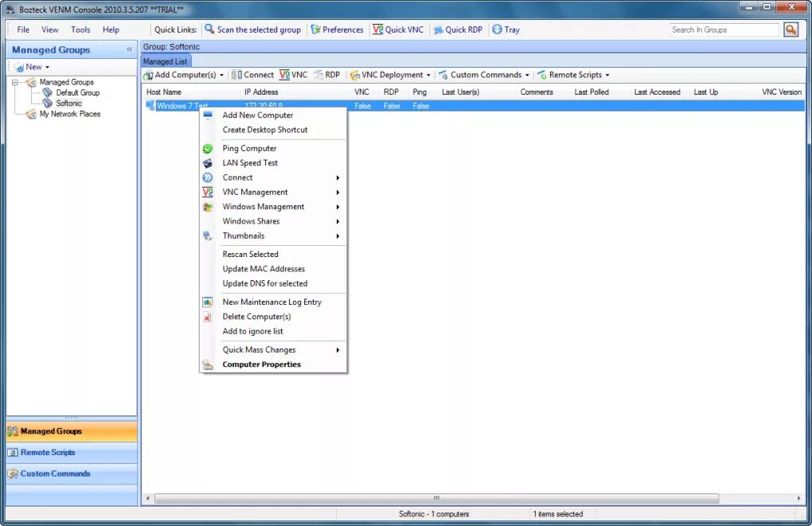Screen dimensions: 812x526
Task: Open the File menu
Action: point(23,29)
